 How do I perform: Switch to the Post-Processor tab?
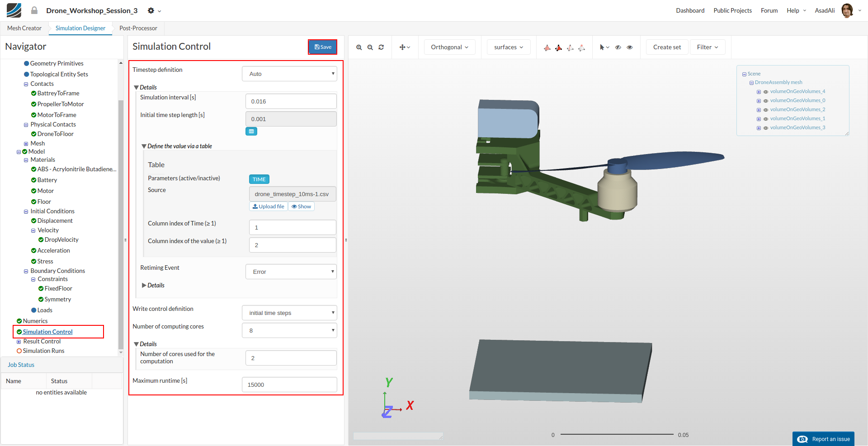point(138,28)
